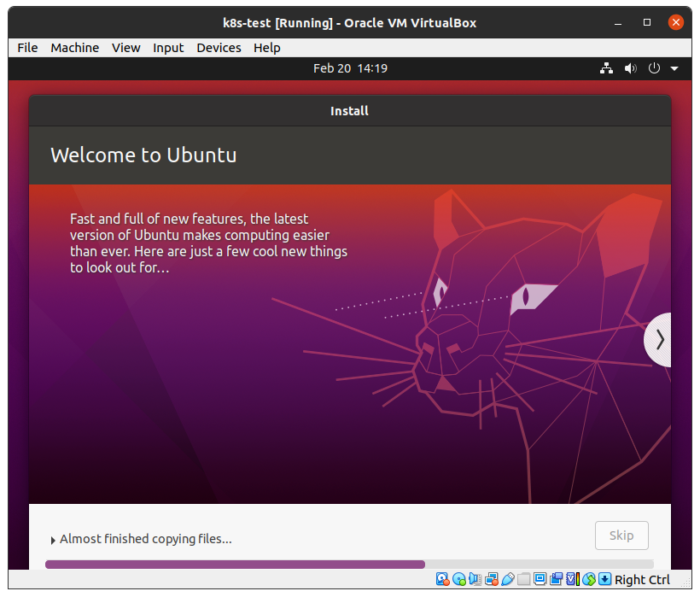The height and width of the screenshot is (597, 700).
Task: Click the Feb 20 14:19 clock
Action: point(351,68)
